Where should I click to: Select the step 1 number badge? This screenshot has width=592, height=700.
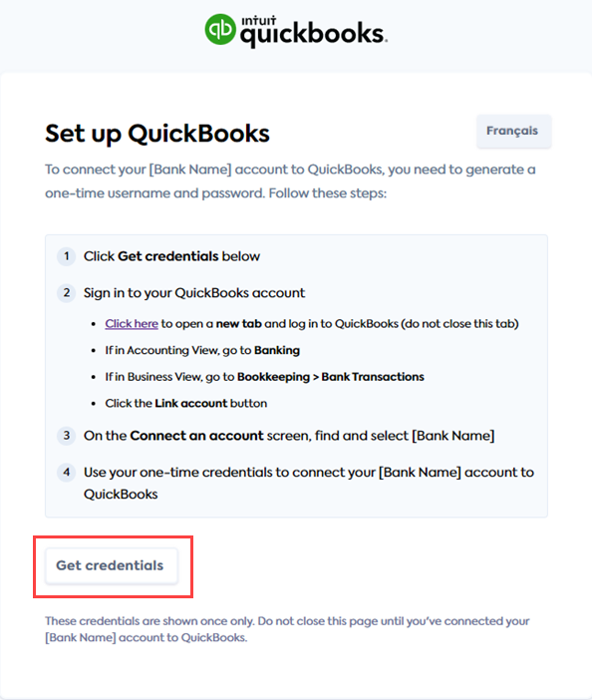coord(67,256)
